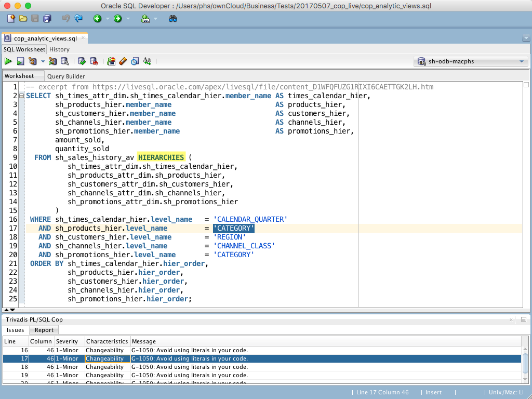
Task: Select the line 19 G-1050 issue message
Action: click(x=190, y=375)
